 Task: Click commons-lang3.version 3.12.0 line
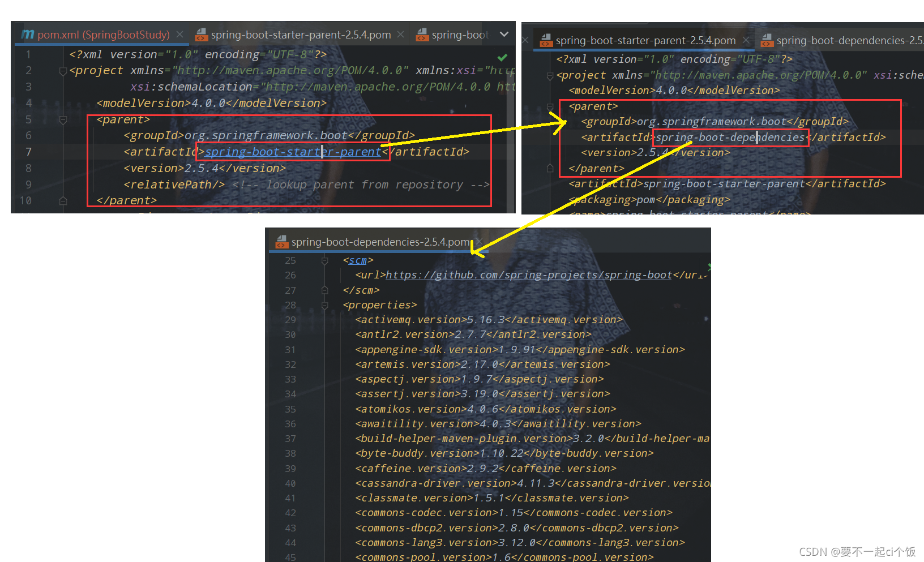(520, 542)
